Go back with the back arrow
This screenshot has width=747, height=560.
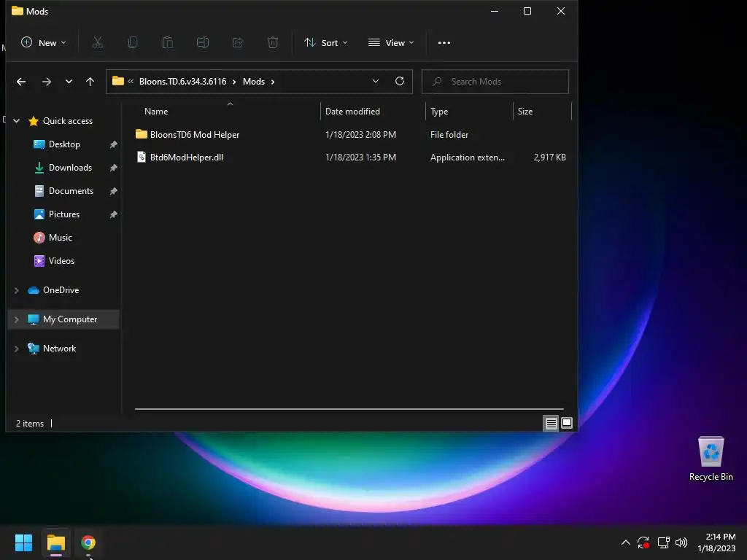tap(21, 82)
